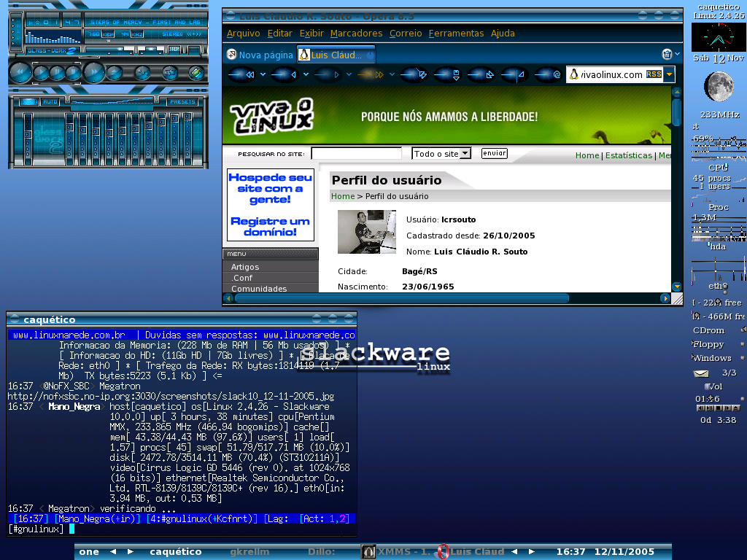Toggle XMMS repeat button

point(169,73)
